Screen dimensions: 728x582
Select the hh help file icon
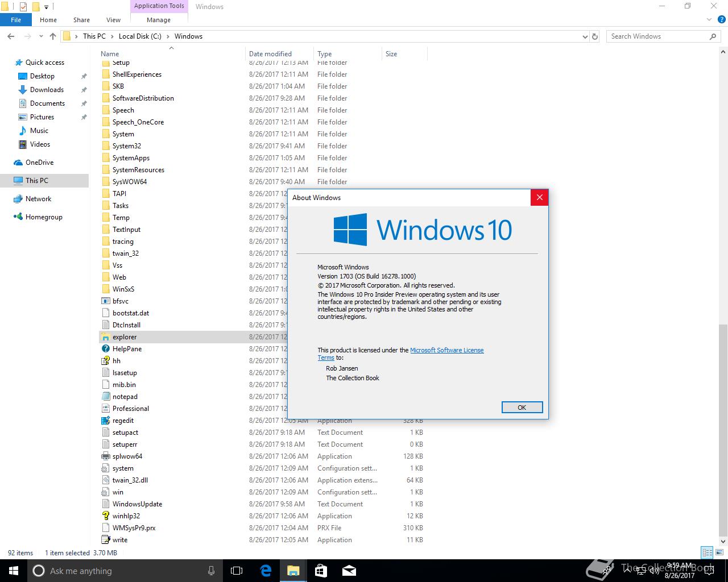click(x=105, y=361)
